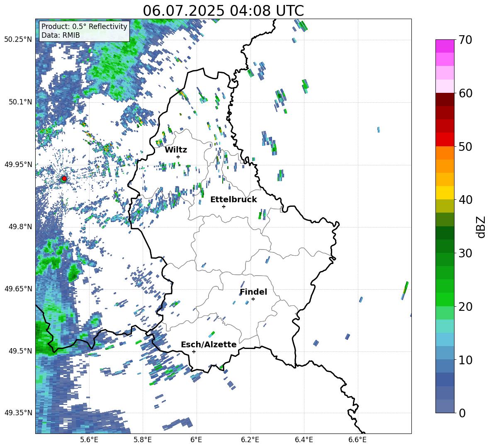Click the 'Data: RMIB' label

pyautogui.click(x=61, y=35)
